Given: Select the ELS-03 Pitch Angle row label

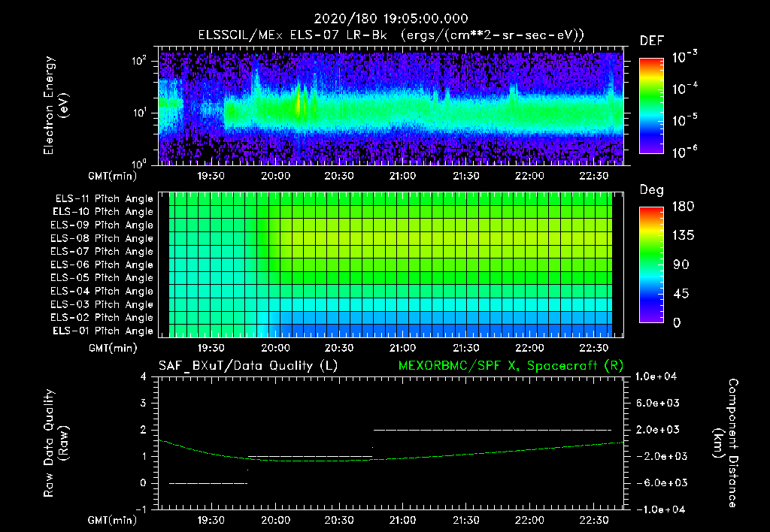Looking at the screenshot, I should 102,305.
